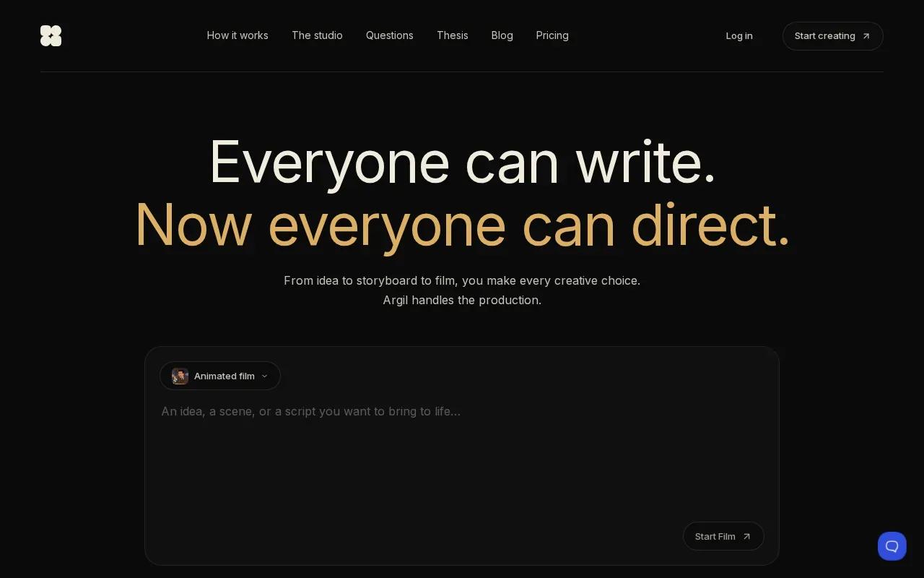This screenshot has height=578, width=924.
Task: Visit the Blog
Action: [x=502, y=35]
